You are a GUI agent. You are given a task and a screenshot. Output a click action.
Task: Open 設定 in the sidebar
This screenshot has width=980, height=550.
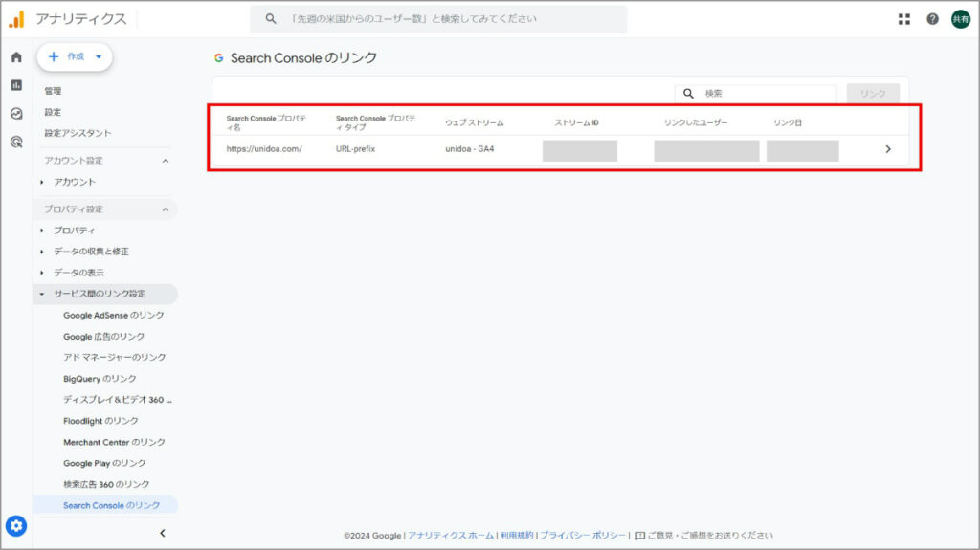[54, 113]
